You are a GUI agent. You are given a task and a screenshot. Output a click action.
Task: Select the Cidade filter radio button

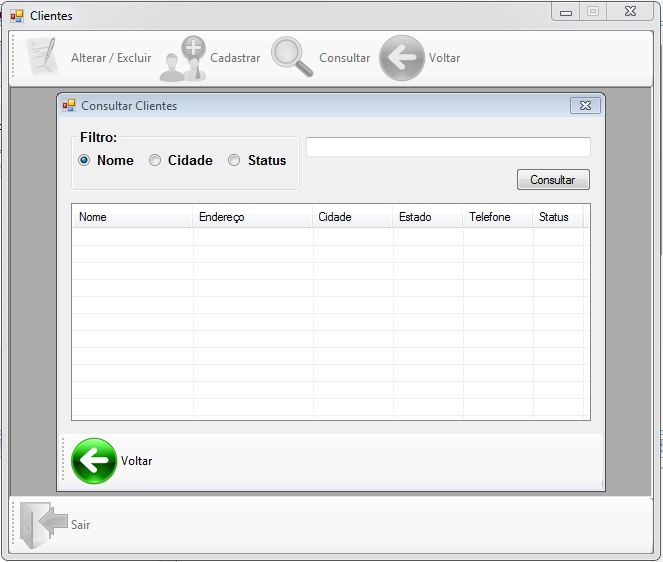point(155,160)
